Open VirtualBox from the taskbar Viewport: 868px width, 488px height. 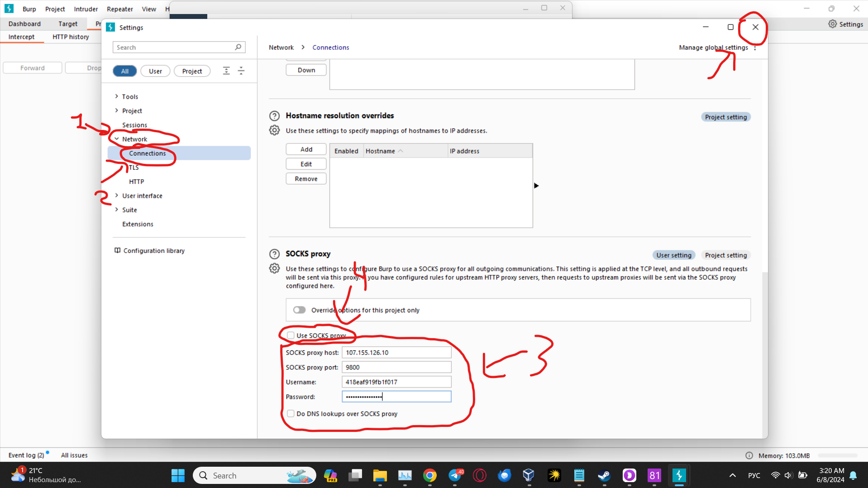click(529, 475)
